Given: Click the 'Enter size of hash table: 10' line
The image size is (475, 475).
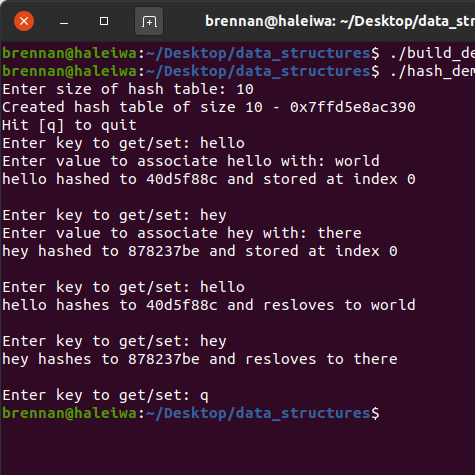Looking at the screenshot, I should (x=128, y=89).
